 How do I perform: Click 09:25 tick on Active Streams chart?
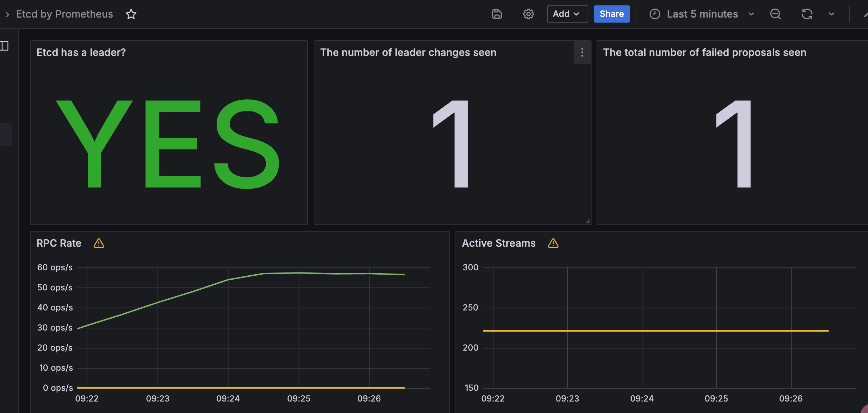[x=717, y=399]
